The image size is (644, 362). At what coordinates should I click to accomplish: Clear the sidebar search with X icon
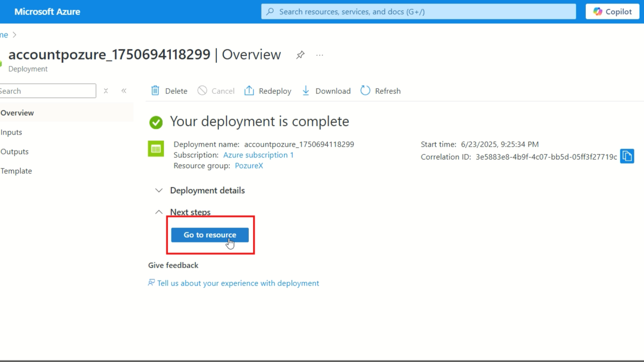(106, 91)
